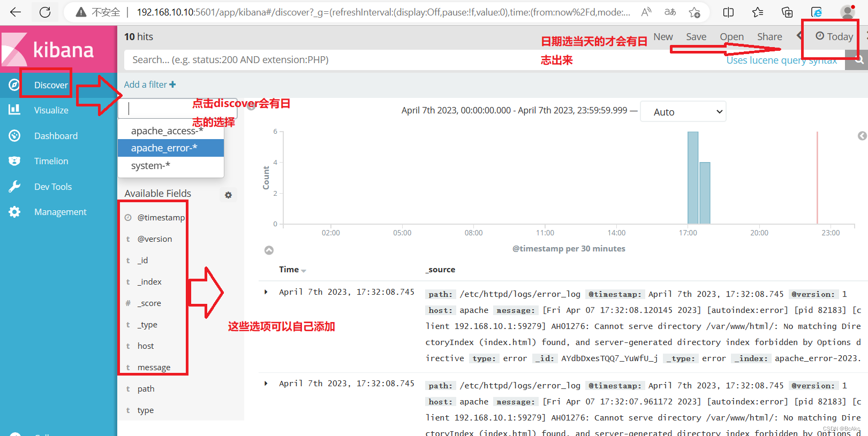Click plus icon to add filter
868x436 pixels.
coord(172,85)
